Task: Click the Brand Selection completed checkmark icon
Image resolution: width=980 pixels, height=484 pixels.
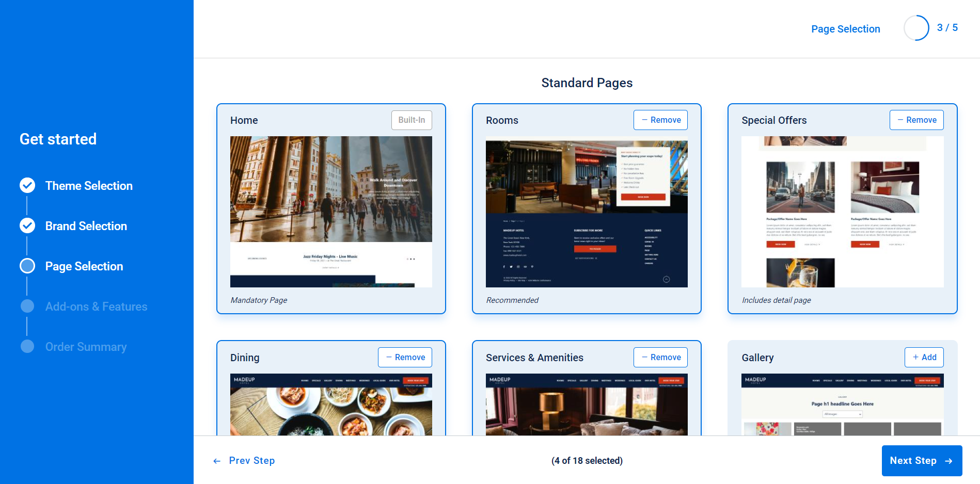Action: click(27, 225)
